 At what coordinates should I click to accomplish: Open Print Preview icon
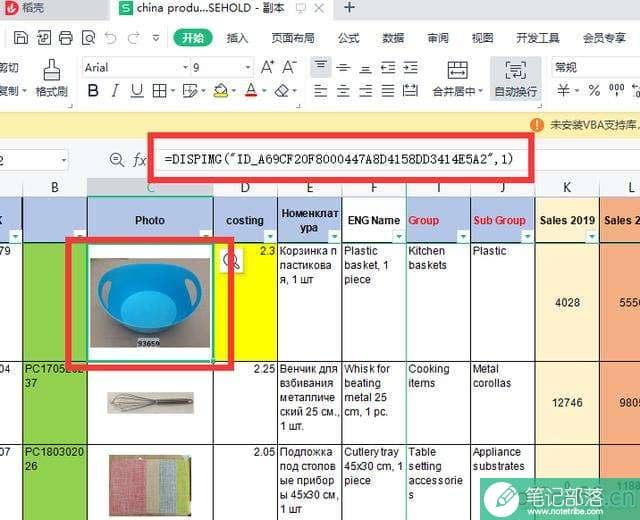tap(88, 38)
